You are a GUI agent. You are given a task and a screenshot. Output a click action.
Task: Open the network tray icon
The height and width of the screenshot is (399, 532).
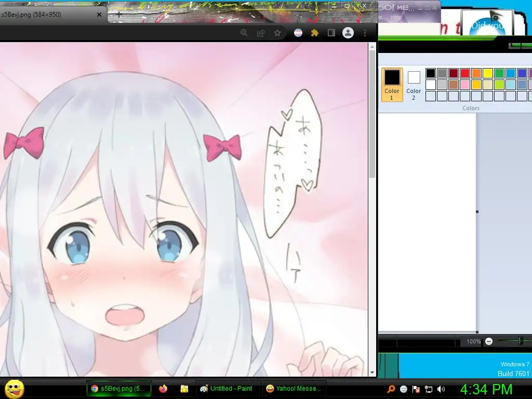point(429,389)
